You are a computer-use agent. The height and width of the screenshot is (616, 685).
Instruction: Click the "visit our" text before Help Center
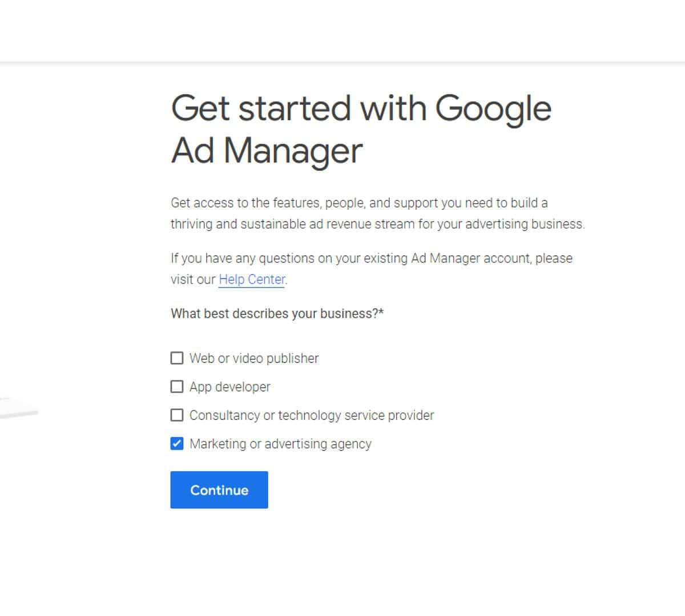[193, 279]
